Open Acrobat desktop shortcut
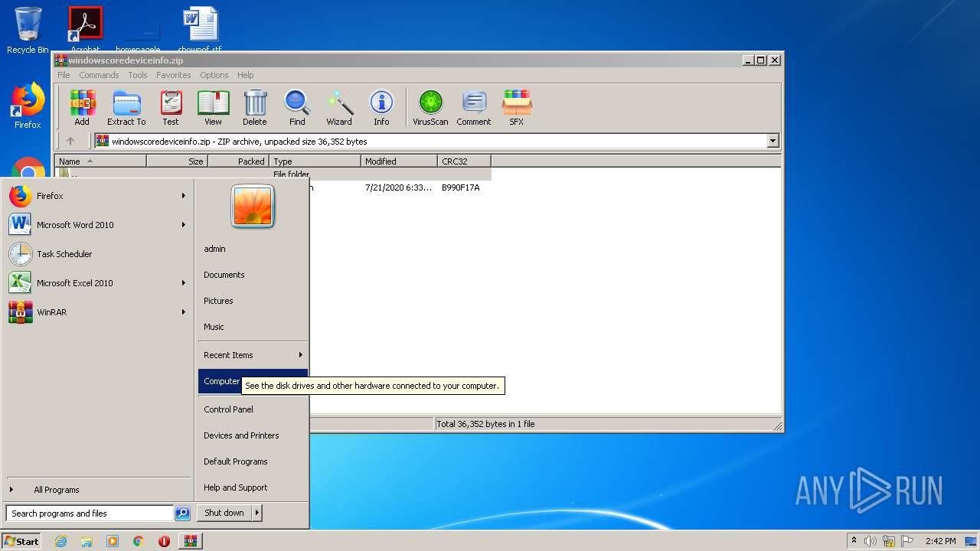 point(86,29)
